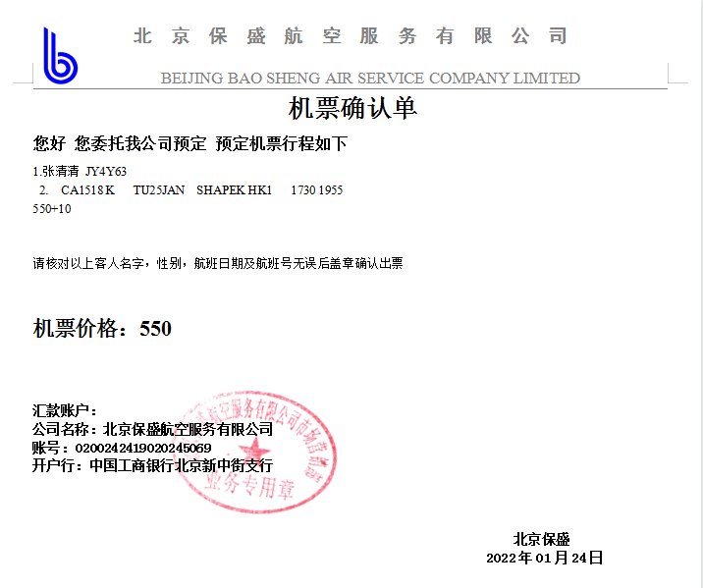Click the '汇款账户' label
This screenshot has width=703, height=588.
coord(65,410)
